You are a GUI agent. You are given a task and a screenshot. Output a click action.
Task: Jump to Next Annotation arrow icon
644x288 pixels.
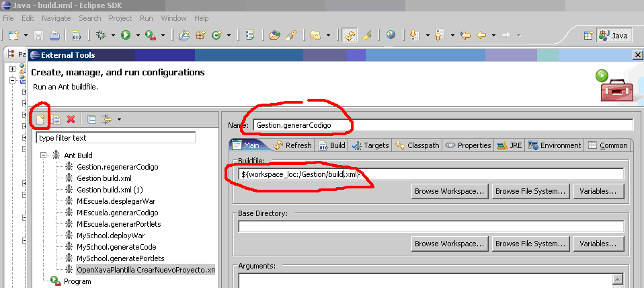[415, 36]
